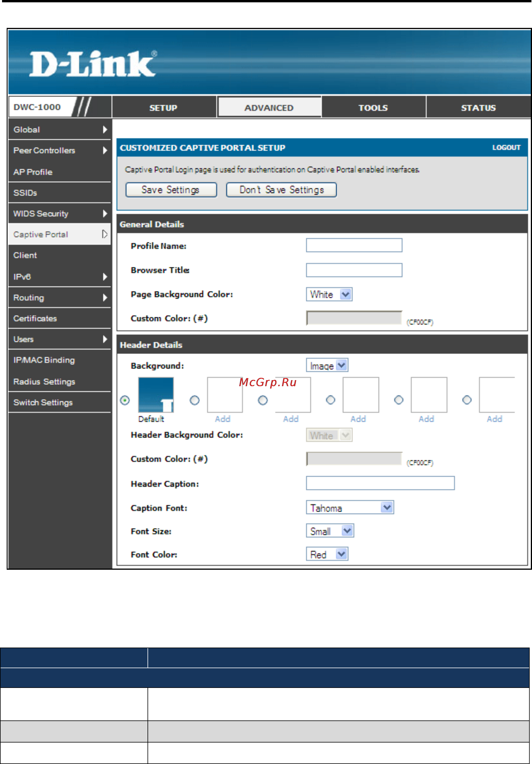The image size is (532, 764).
Task: Select the sixth header image radio
Action: pos(467,400)
